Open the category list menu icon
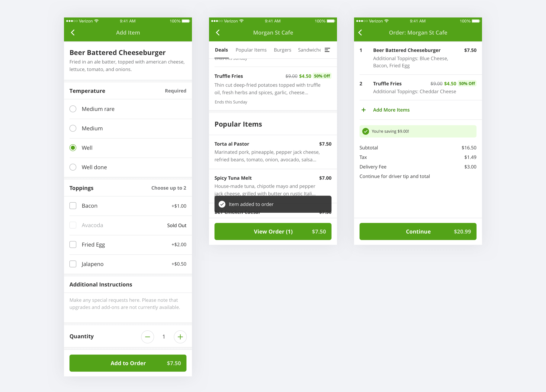This screenshot has height=392, width=546. (327, 50)
